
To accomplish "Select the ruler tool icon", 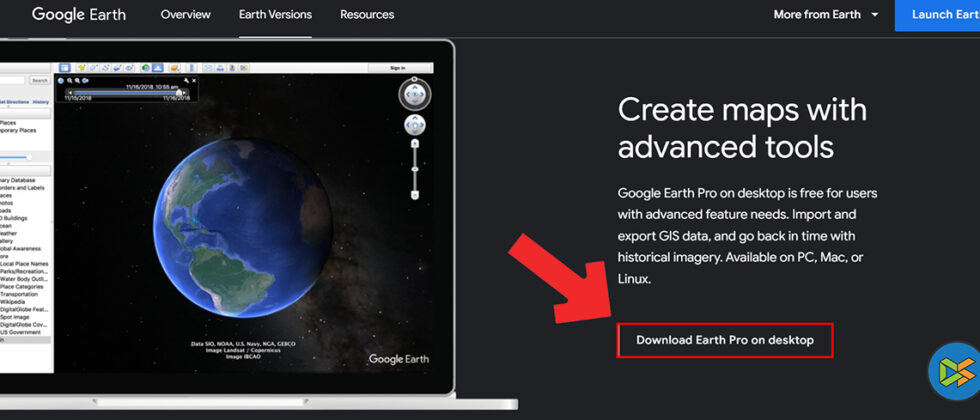I will tap(191, 68).
